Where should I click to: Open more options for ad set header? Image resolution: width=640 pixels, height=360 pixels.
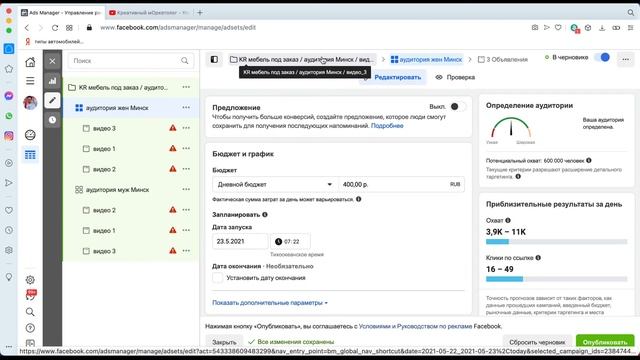click(x=626, y=60)
